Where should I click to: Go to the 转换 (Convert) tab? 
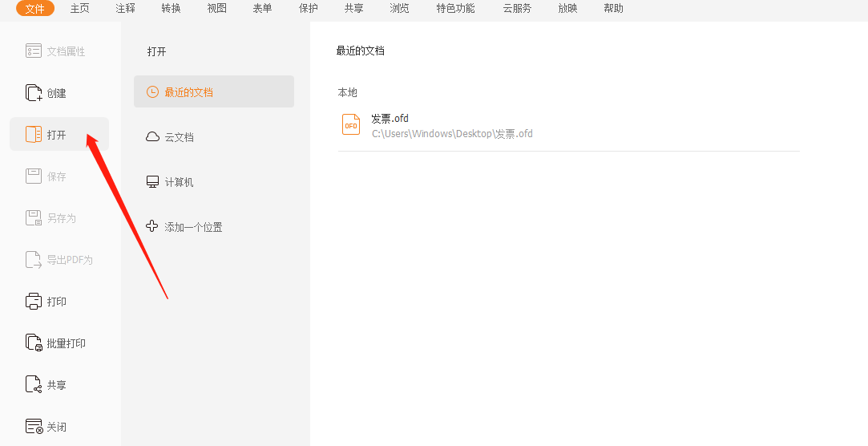pyautogui.click(x=172, y=9)
